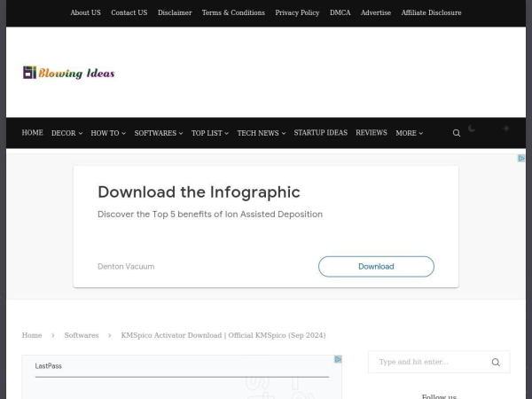
Task: Open STARTUP IDEAS menu item
Action: [x=321, y=133]
